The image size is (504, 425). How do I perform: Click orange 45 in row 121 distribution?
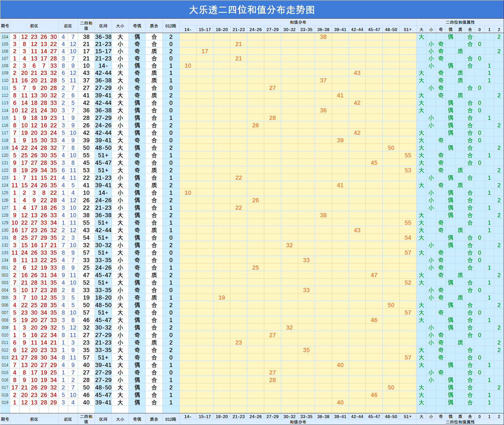click(374, 163)
